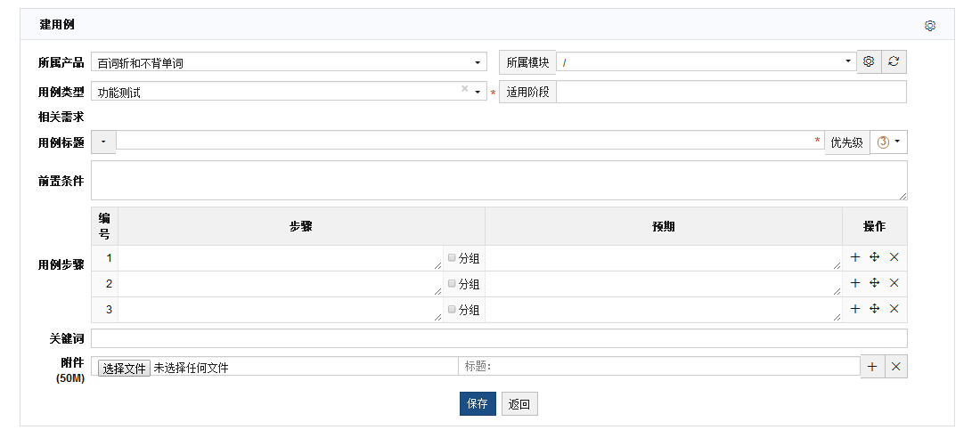Click the 选择文件 file chooser button

tap(124, 368)
